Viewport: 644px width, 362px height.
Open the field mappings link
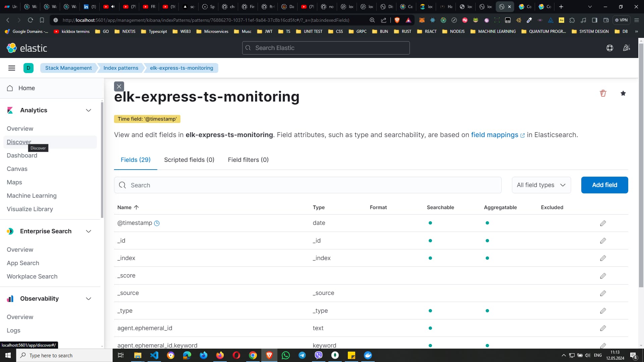click(x=494, y=135)
